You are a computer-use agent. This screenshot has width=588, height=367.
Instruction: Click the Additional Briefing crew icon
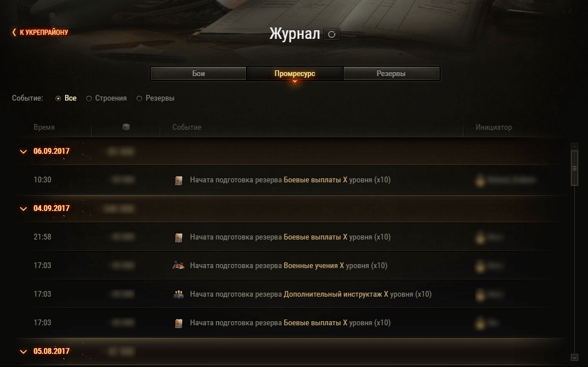pos(179,294)
